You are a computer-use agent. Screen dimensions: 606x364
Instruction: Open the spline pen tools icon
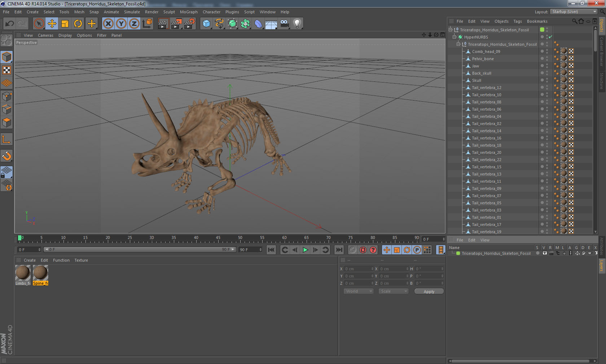click(x=219, y=24)
